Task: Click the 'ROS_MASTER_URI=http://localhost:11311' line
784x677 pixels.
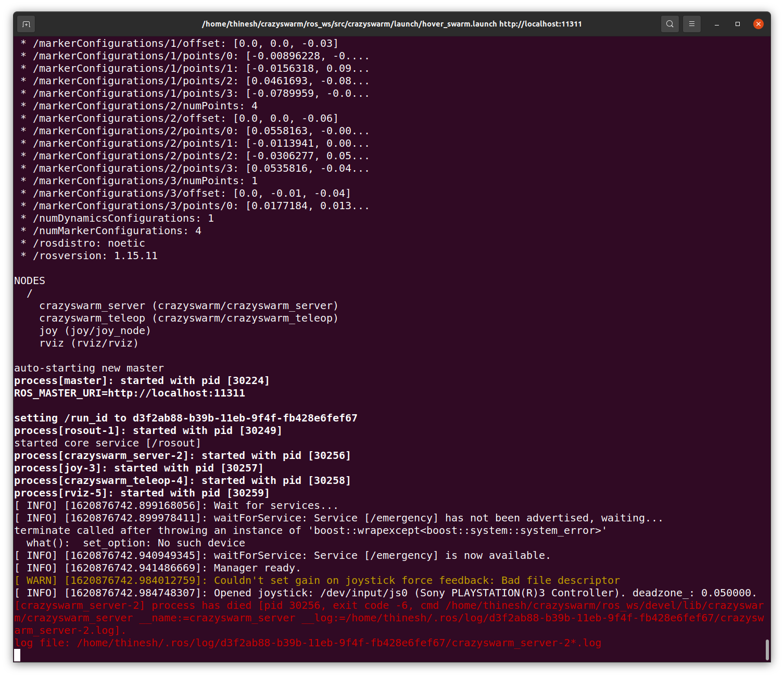Action: 130,393
